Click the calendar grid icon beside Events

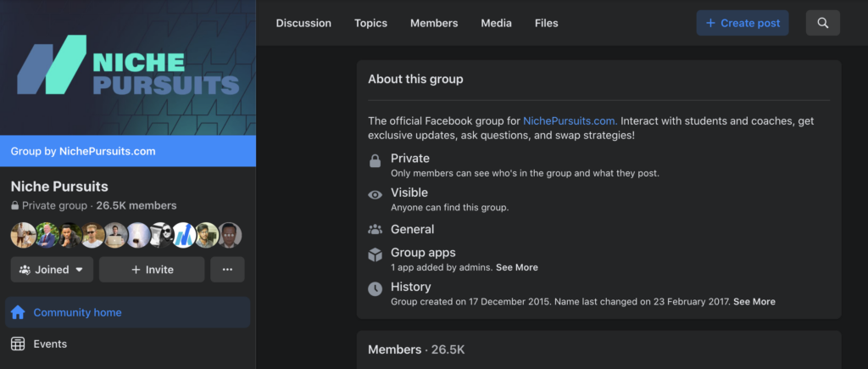(19, 344)
